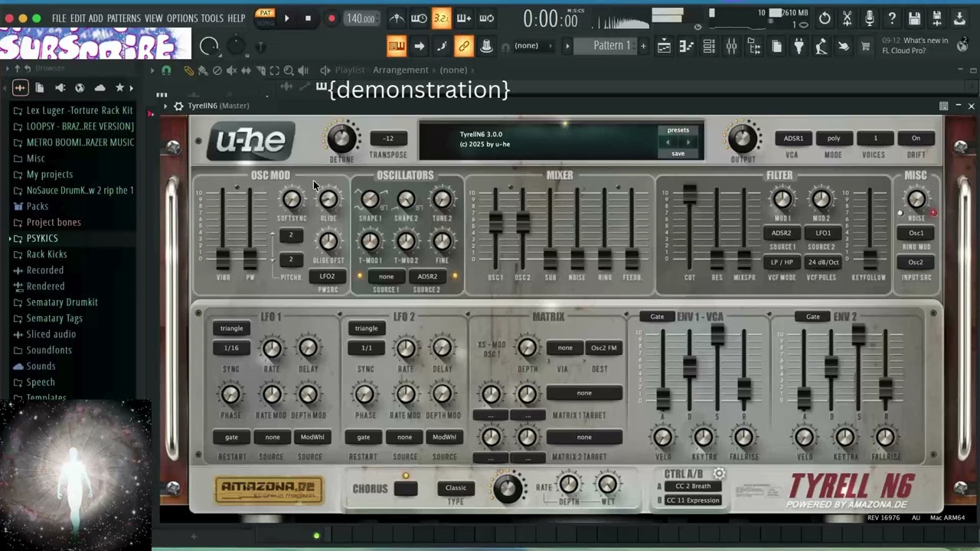Click the mixer OSC1 level slider
This screenshot has width=980, height=551.
click(x=495, y=223)
